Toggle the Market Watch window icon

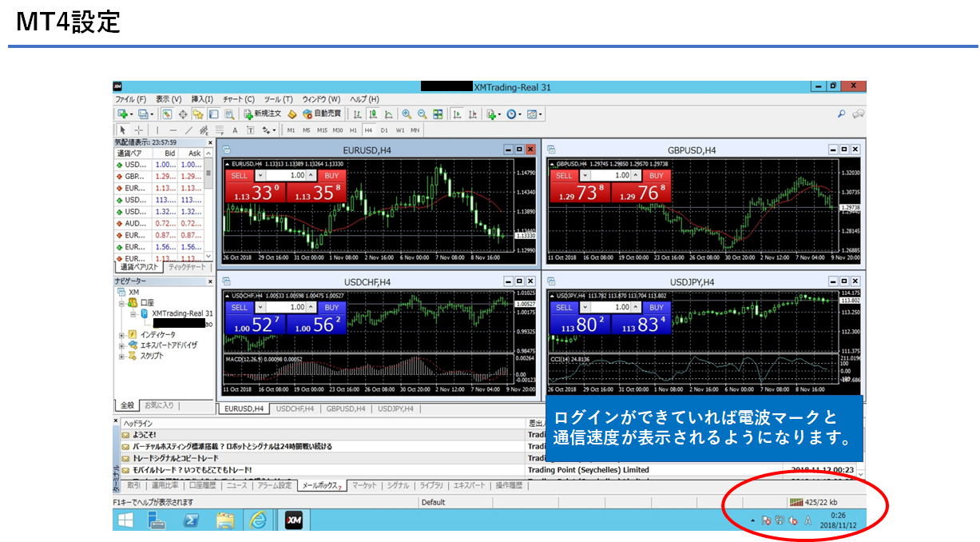tap(168, 114)
